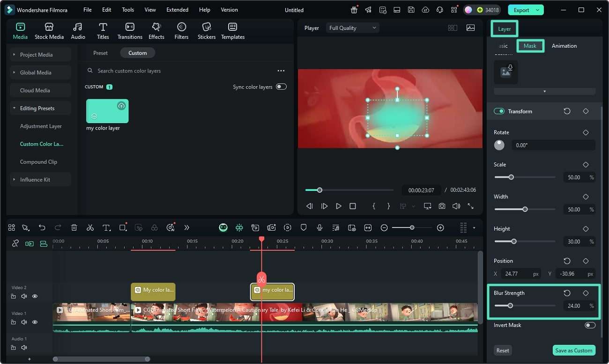The image size is (609, 364).
Task: Open the Tools menu
Action: tap(128, 10)
